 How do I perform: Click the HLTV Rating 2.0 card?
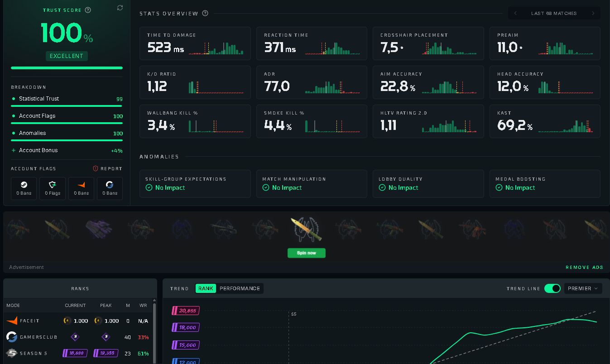(x=428, y=121)
